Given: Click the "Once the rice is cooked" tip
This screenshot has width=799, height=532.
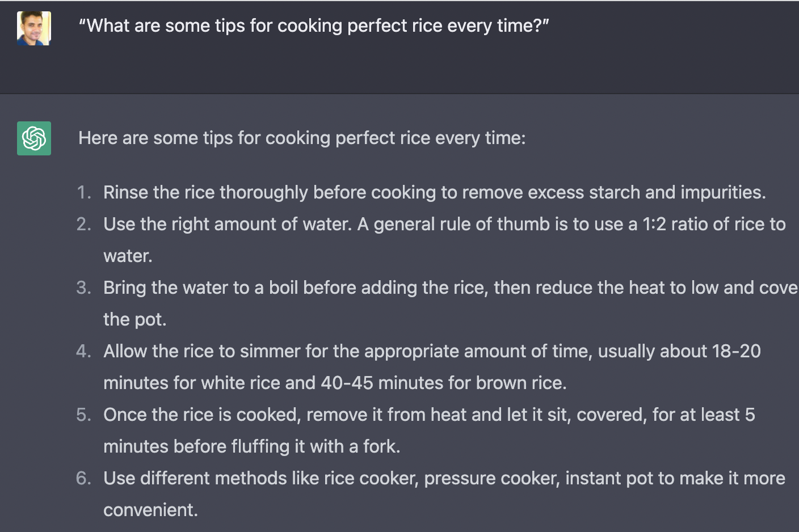Looking at the screenshot, I should pyautogui.click(x=428, y=415).
